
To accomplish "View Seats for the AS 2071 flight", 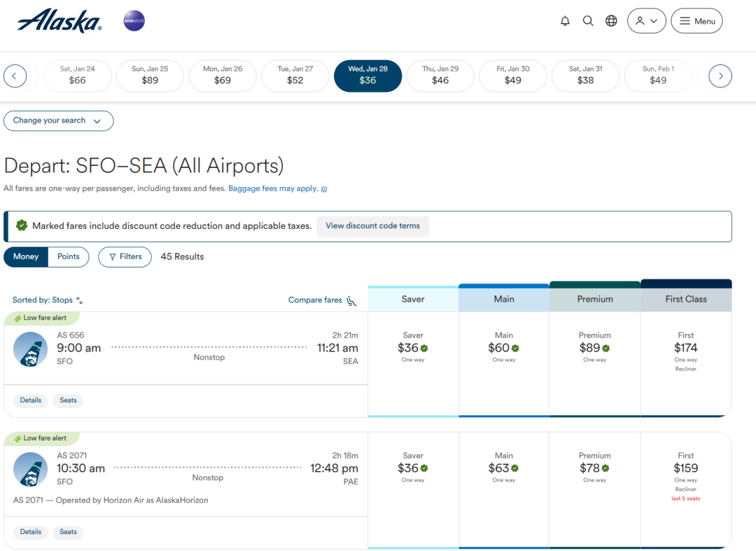I will click(x=68, y=532).
